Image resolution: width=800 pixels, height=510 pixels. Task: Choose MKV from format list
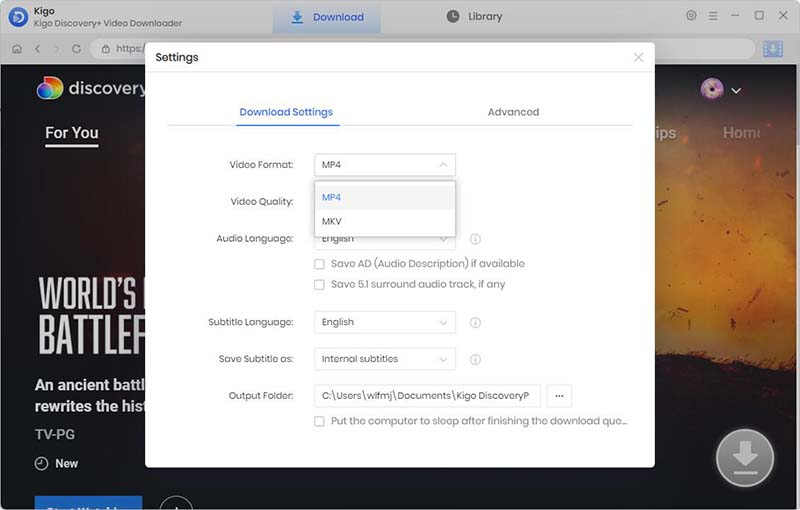pyautogui.click(x=385, y=221)
